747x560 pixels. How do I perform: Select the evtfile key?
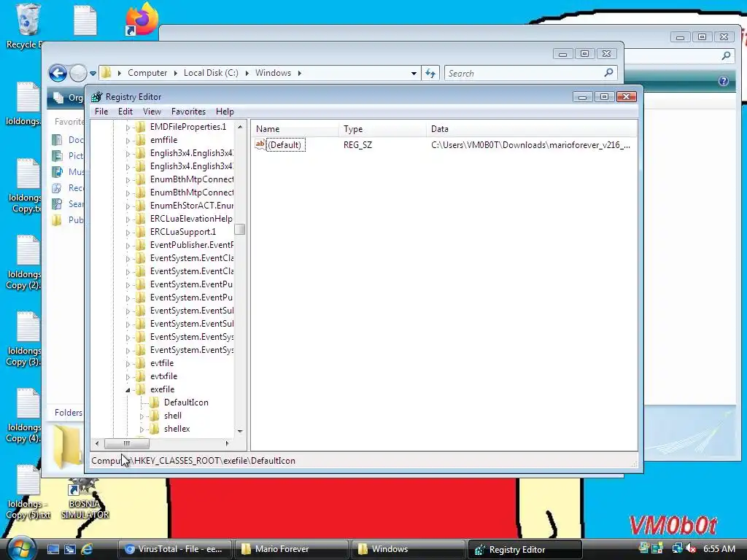[x=162, y=363]
